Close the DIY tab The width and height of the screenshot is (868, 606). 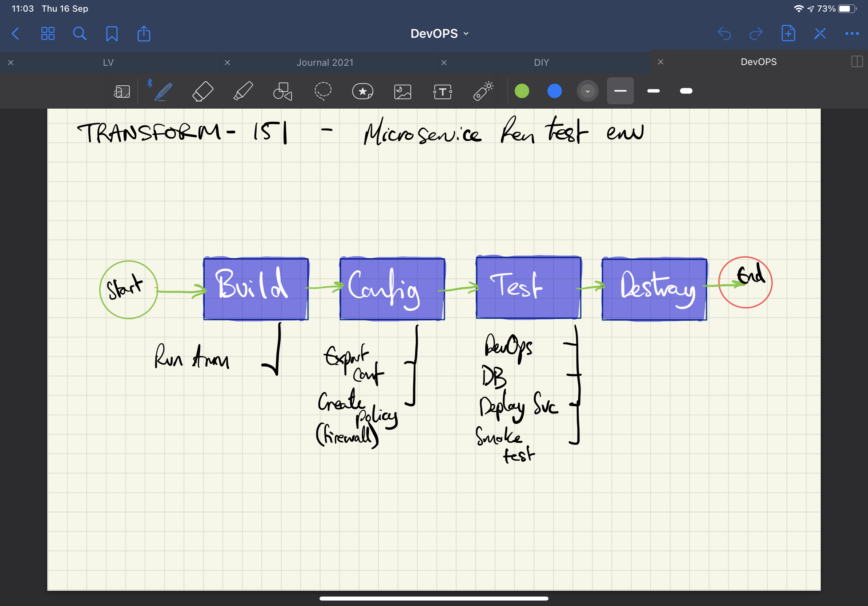(x=444, y=62)
